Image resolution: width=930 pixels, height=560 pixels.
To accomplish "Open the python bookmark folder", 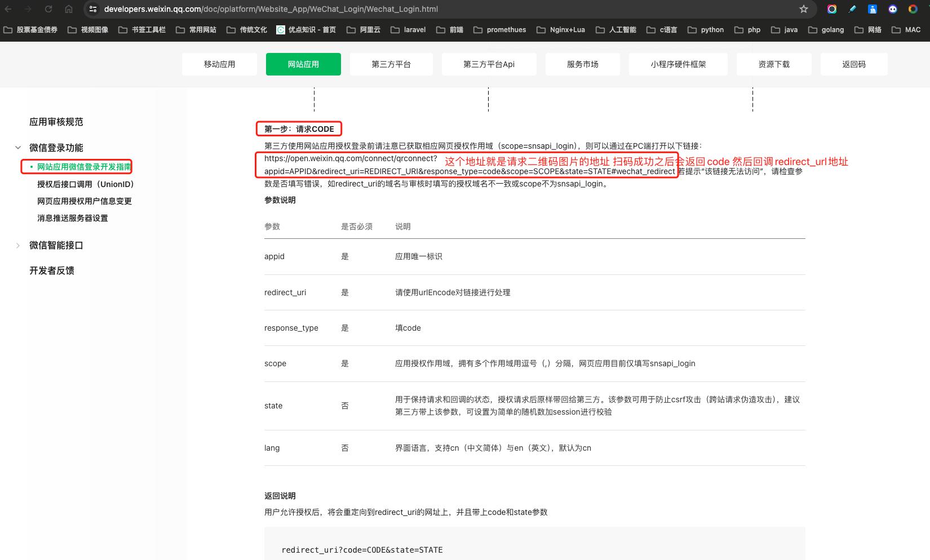I will 706,30.
